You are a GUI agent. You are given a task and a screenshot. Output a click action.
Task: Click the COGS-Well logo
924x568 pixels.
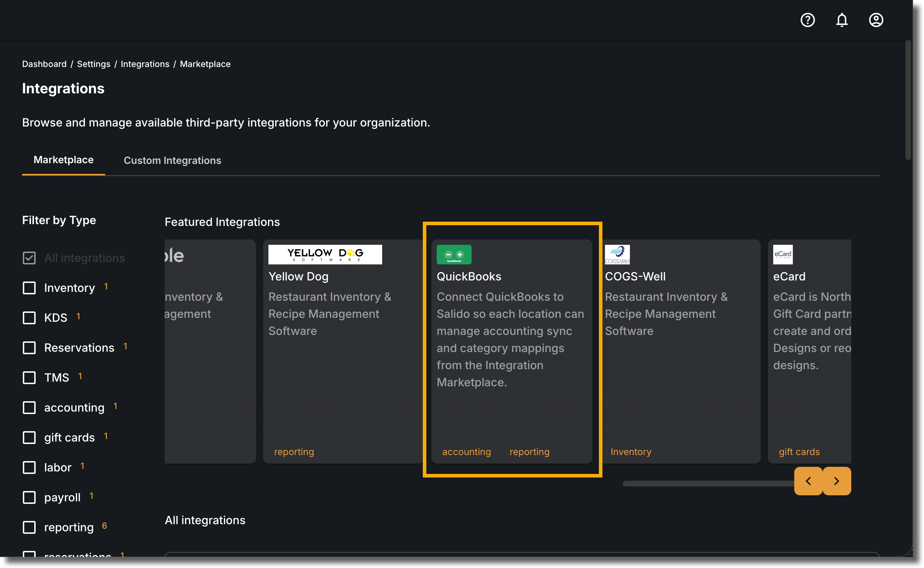click(617, 254)
